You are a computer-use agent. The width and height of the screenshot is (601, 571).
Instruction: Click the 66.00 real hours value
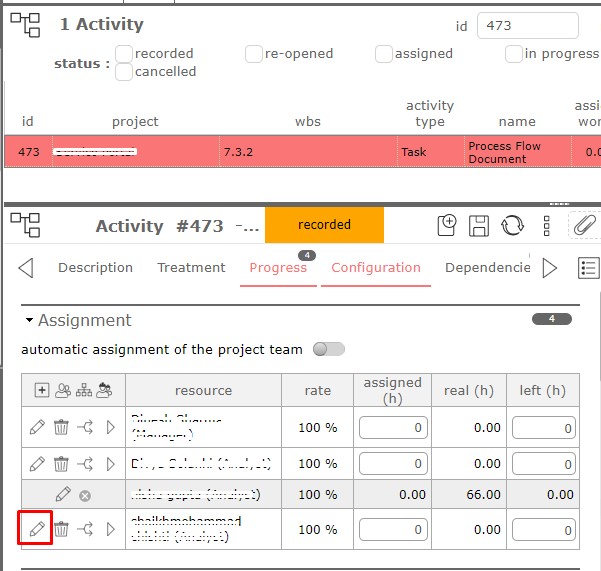483,494
